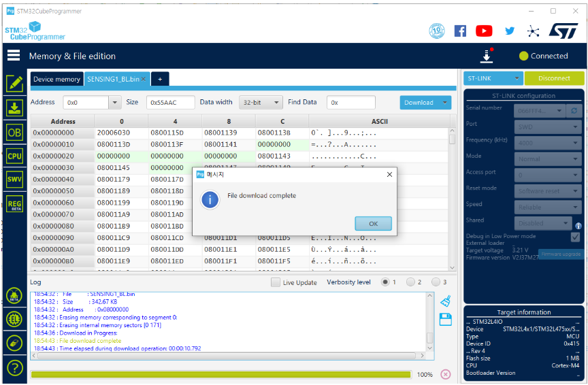This screenshot has width=588, height=385.
Task: Click OK in the message dialog
Action: pyautogui.click(x=373, y=223)
